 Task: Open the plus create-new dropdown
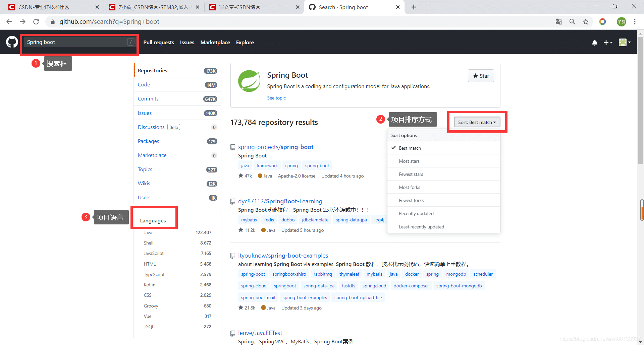(x=608, y=43)
